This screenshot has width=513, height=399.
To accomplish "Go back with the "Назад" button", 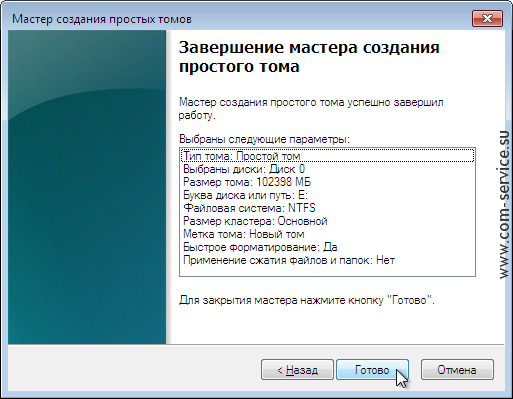I will click(x=297, y=370).
